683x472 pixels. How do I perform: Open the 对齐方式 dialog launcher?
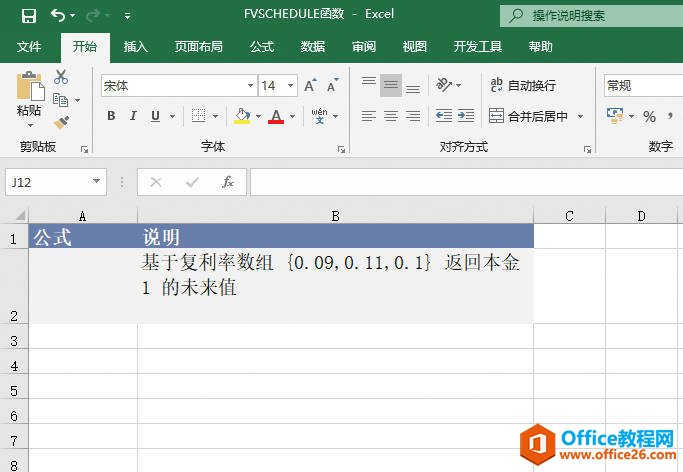point(587,150)
